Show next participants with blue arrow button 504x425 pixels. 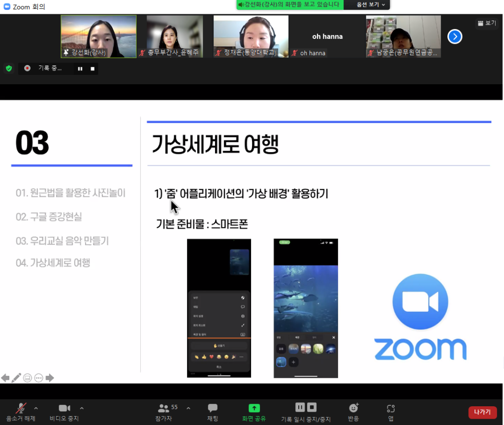[x=455, y=36]
